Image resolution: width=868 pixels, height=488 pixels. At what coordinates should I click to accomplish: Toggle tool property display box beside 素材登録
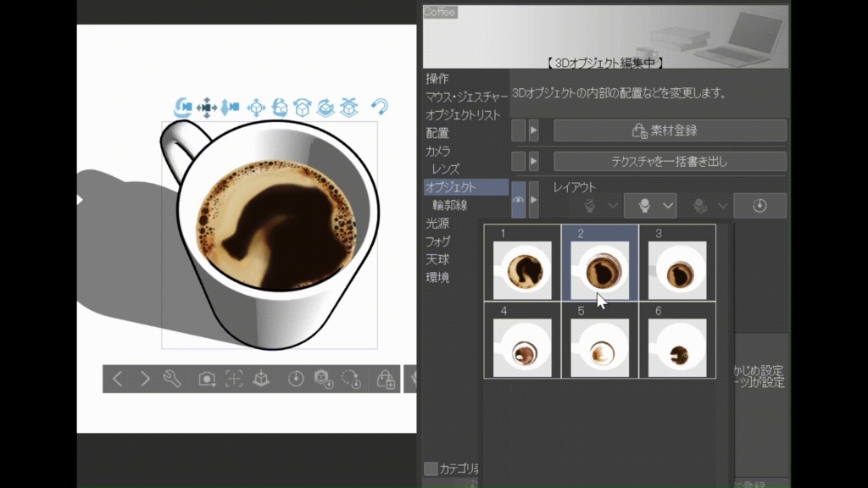[x=518, y=130]
